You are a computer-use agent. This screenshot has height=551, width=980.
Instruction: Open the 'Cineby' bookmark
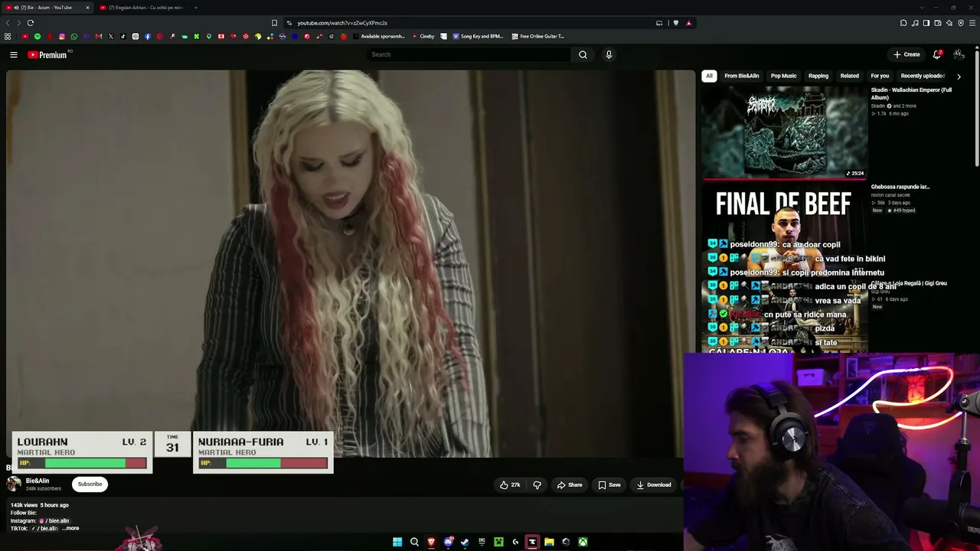[x=423, y=36]
